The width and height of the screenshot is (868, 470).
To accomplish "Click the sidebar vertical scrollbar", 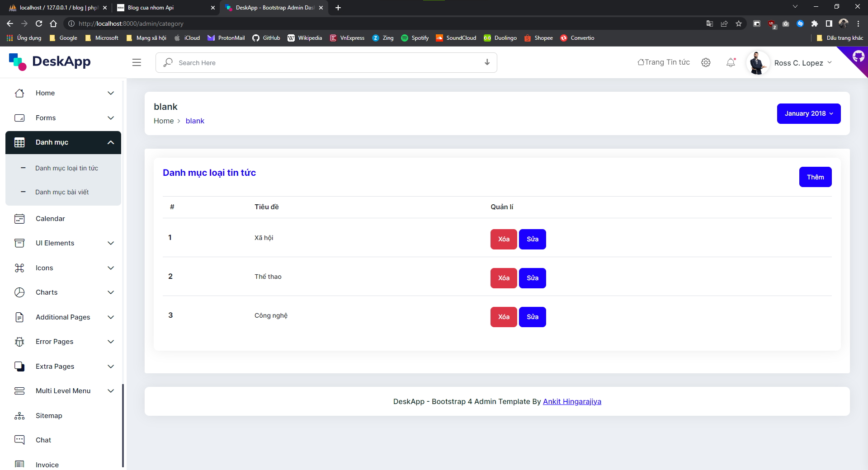I will pyautogui.click(x=123, y=425).
